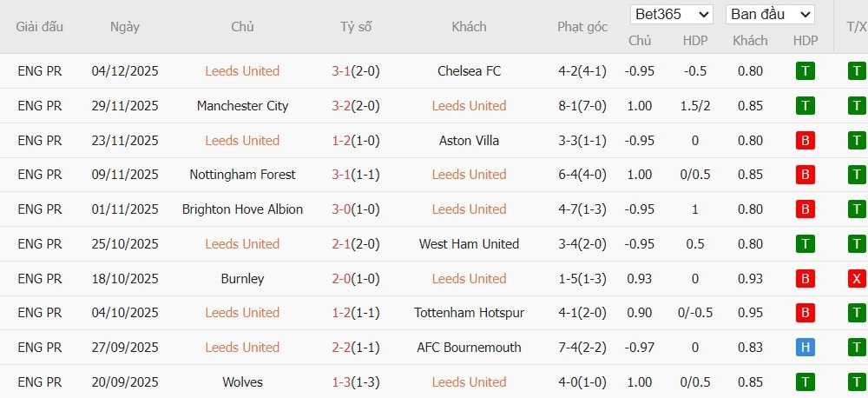Viewport: 868px width, 398px height.
Task: Click red B badge in Nottingham Forest row
Action: tap(806, 175)
